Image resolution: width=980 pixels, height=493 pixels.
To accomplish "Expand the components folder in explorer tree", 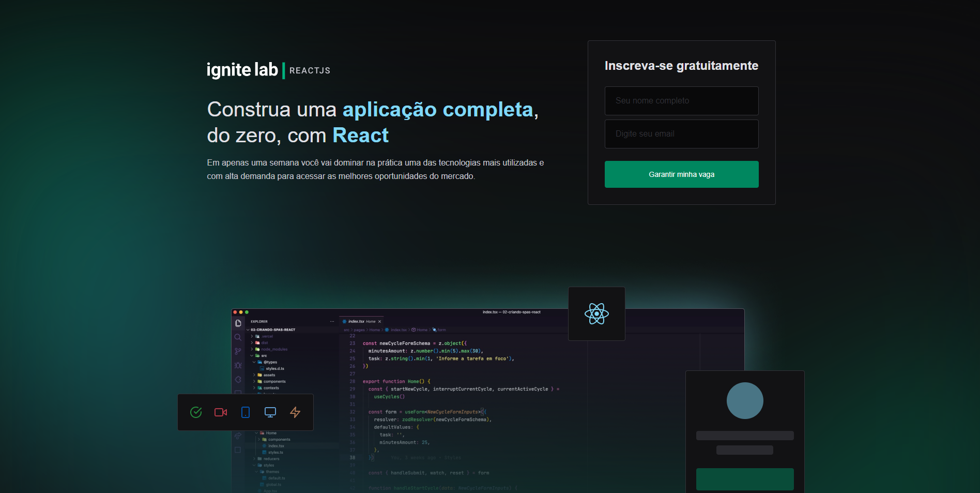I will click(x=274, y=382).
